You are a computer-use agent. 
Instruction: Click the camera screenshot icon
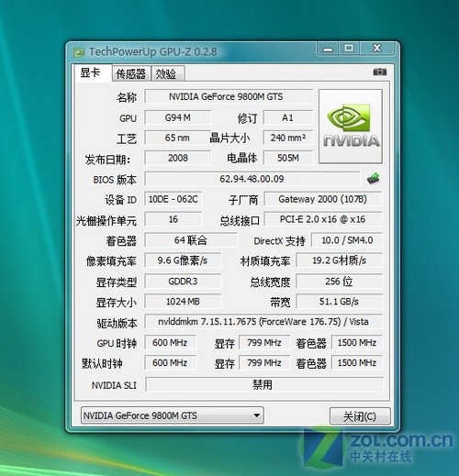click(x=380, y=72)
